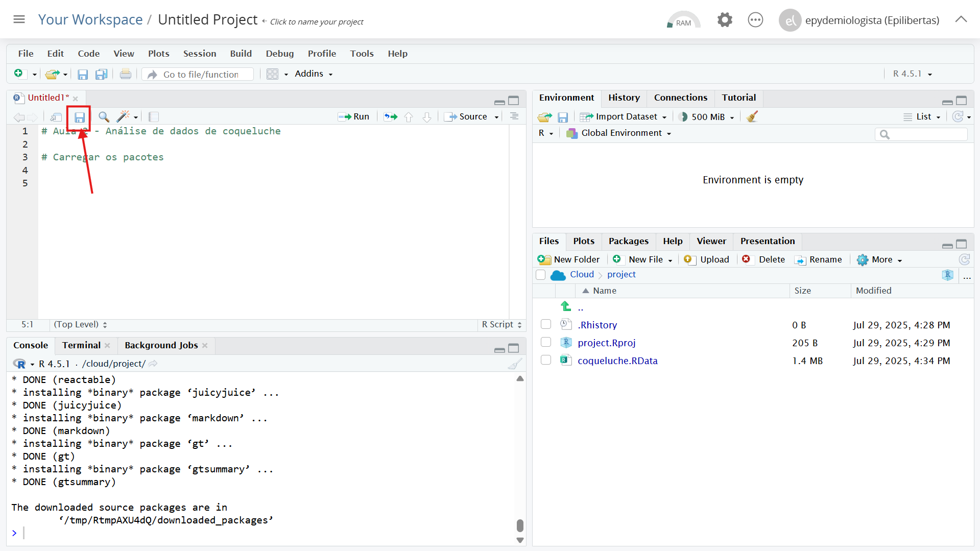This screenshot has height=551, width=980.
Task: Re-run previous code region icon
Action: click(391, 117)
